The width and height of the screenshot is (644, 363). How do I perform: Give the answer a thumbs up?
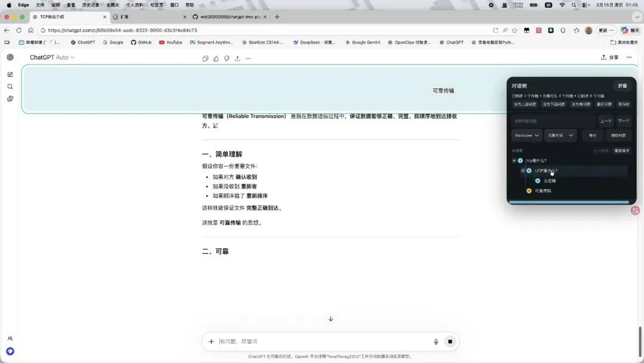216,58
